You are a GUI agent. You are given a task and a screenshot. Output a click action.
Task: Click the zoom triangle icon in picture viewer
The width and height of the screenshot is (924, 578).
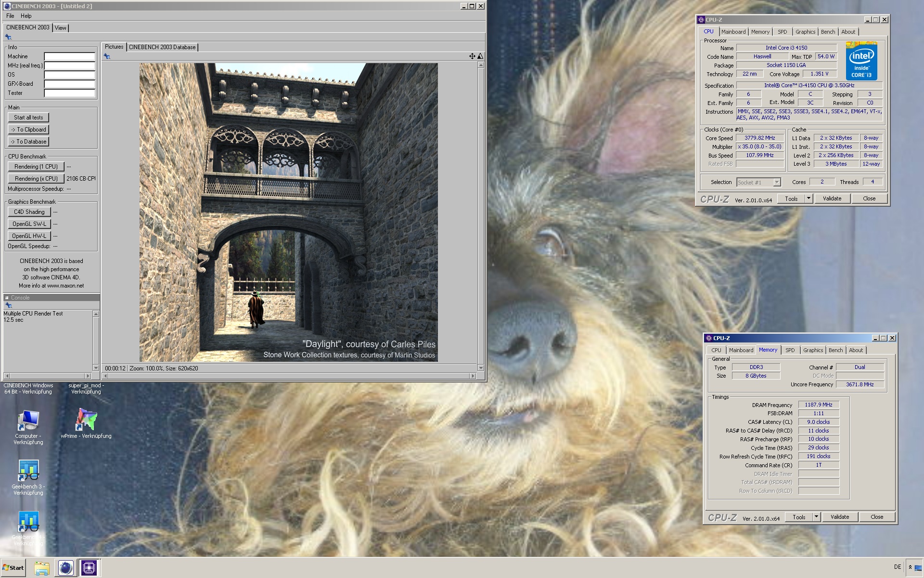click(x=480, y=56)
